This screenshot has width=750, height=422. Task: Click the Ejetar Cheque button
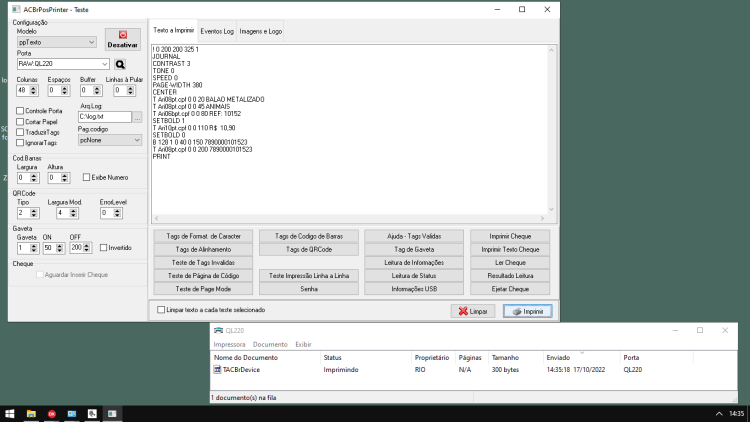(510, 289)
